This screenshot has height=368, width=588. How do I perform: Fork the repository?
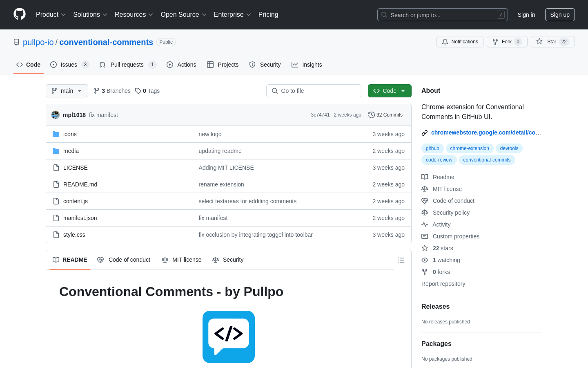(x=507, y=42)
